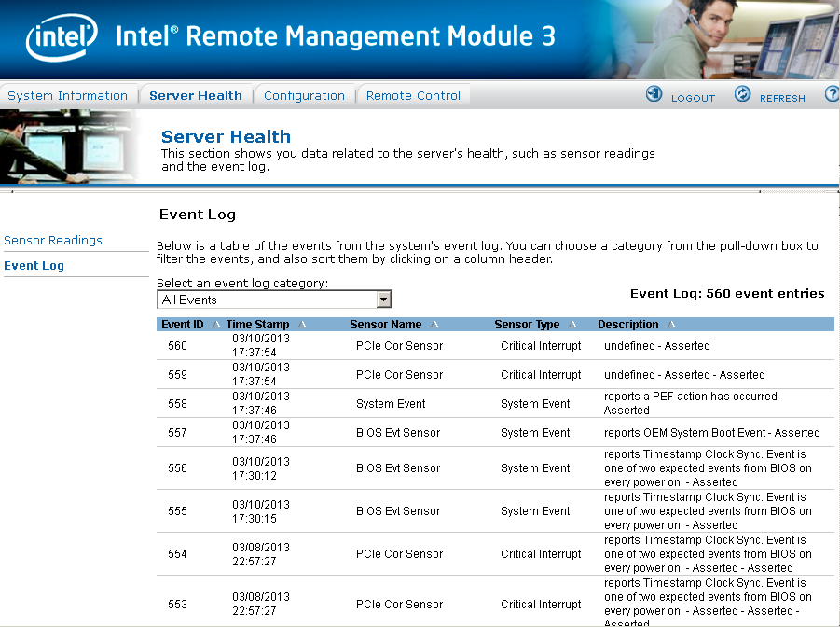Select event ID 559 cell
This screenshot has width=840, height=627.
point(177,375)
